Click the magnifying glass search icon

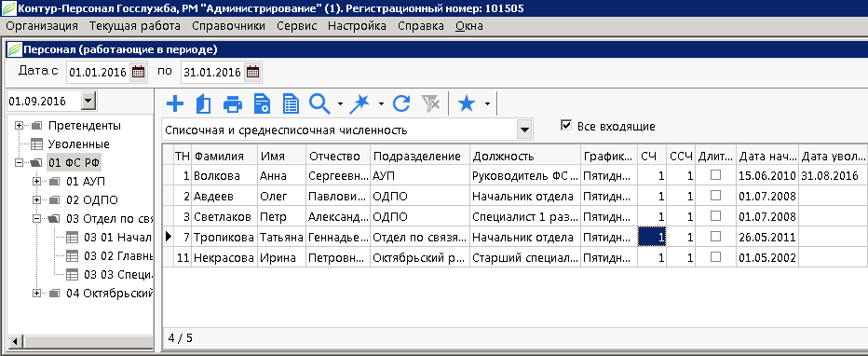(x=319, y=103)
